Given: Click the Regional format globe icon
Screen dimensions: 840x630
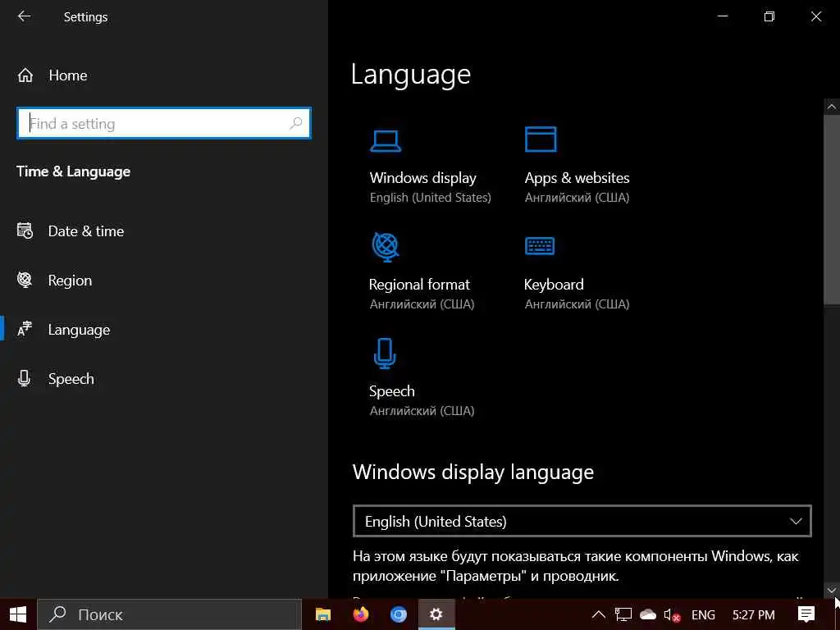Looking at the screenshot, I should [x=386, y=247].
